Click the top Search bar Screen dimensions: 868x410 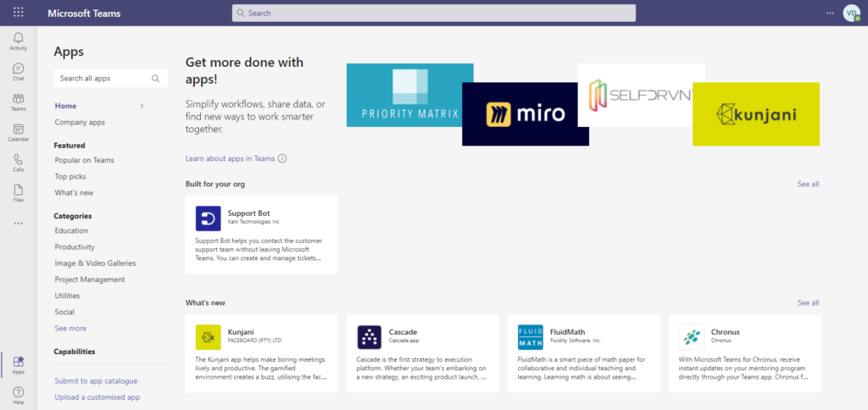coord(433,13)
